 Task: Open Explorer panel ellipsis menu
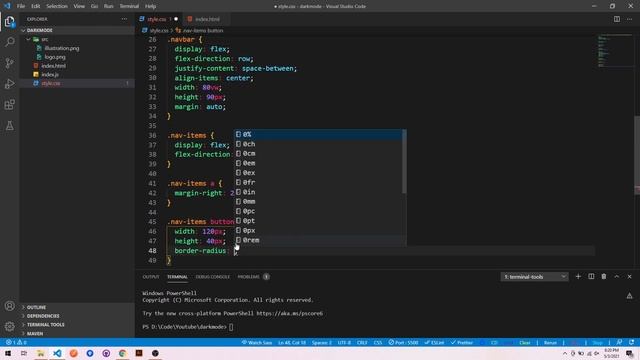click(x=124, y=19)
